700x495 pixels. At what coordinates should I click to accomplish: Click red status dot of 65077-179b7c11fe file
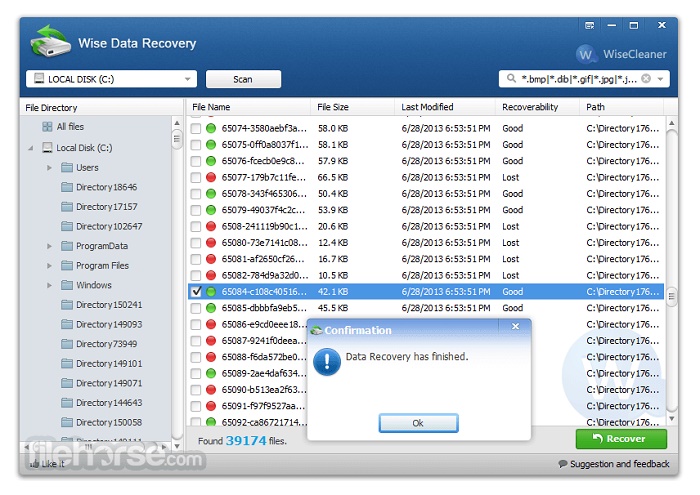211,177
